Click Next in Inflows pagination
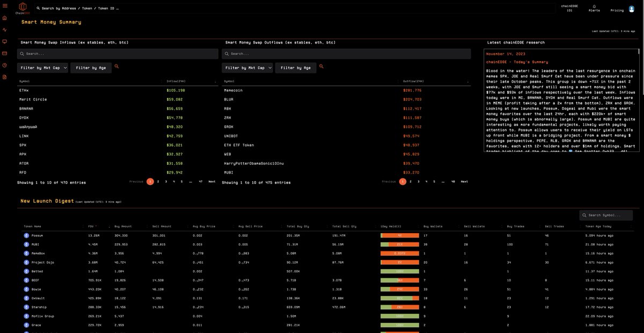 tap(212, 182)
